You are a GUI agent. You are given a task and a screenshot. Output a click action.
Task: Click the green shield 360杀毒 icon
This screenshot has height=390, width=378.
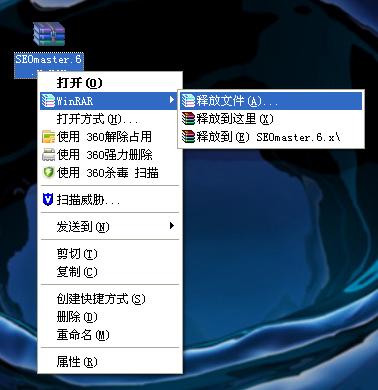click(x=48, y=172)
